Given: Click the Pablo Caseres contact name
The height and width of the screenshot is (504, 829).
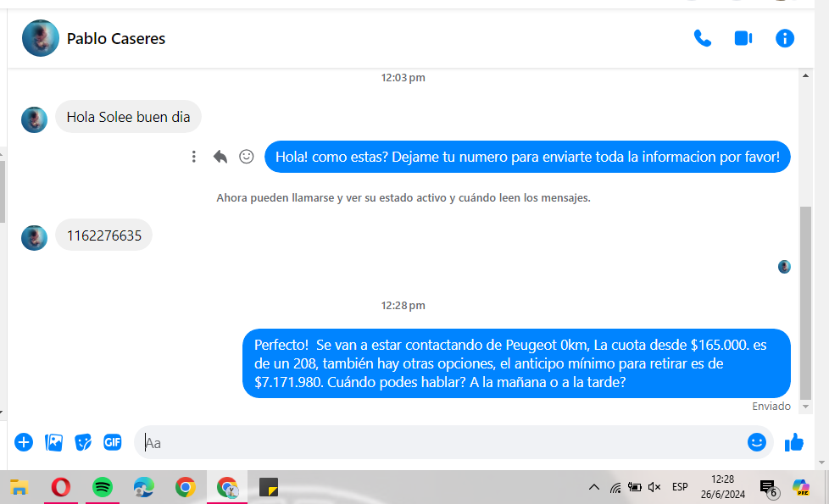Looking at the screenshot, I should click(116, 39).
